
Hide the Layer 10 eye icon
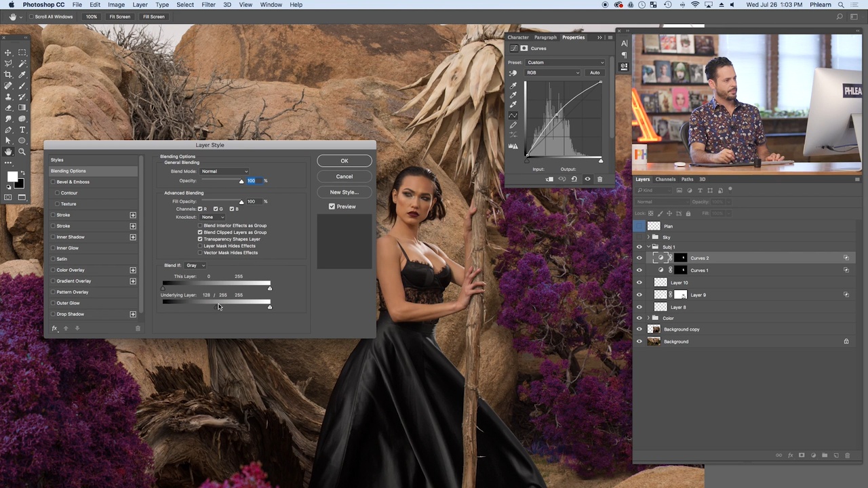639,283
